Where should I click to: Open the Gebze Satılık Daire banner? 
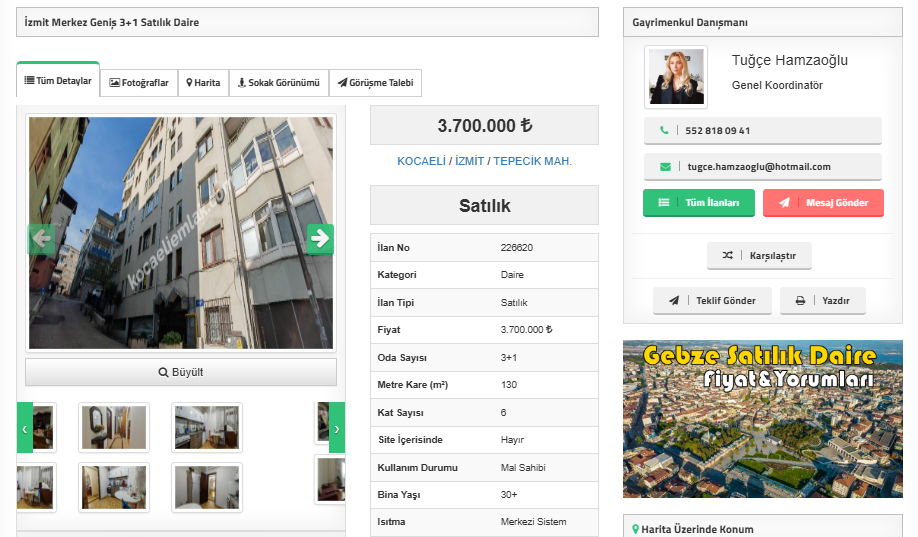click(762, 419)
